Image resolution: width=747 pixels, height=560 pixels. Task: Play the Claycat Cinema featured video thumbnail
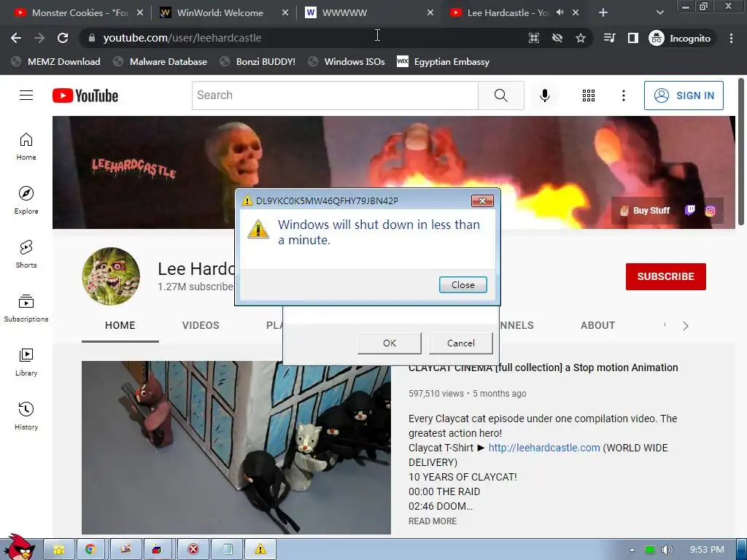tap(236, 448)
